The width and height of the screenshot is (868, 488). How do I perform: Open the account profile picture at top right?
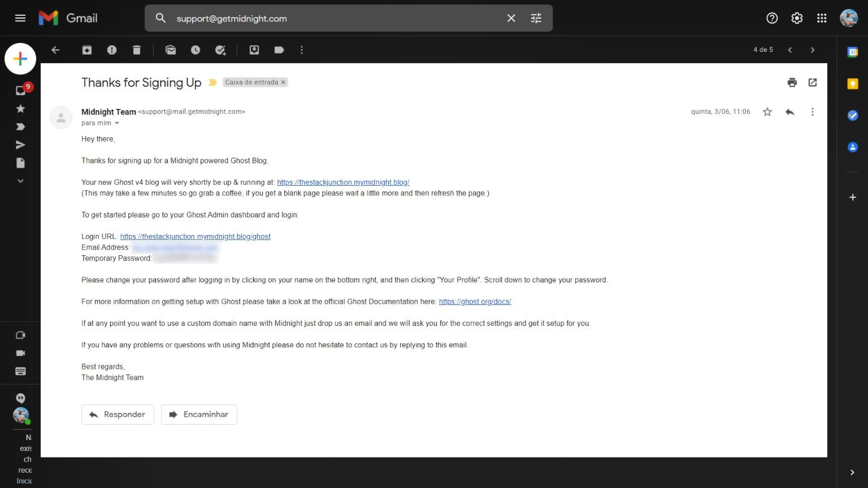(x=848, y=18)
